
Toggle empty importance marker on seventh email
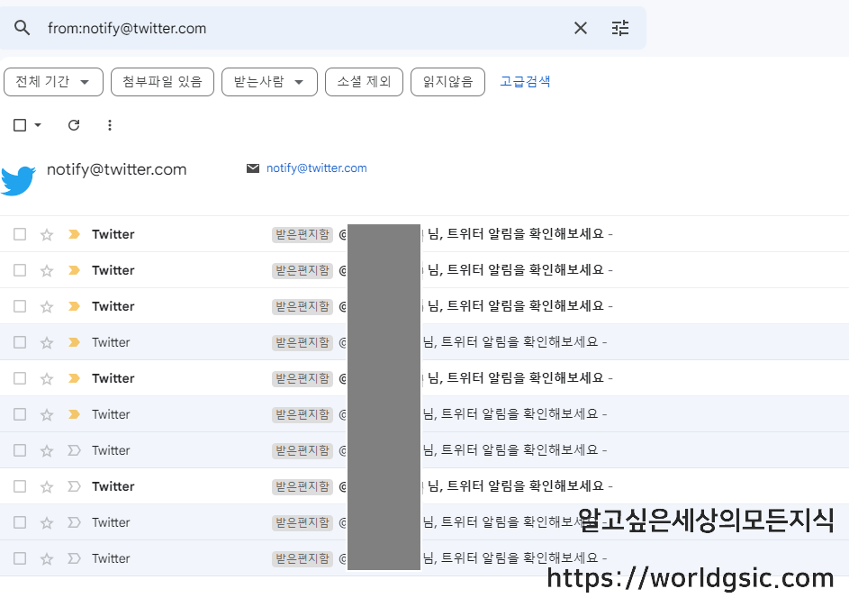(x=74, y=450)
